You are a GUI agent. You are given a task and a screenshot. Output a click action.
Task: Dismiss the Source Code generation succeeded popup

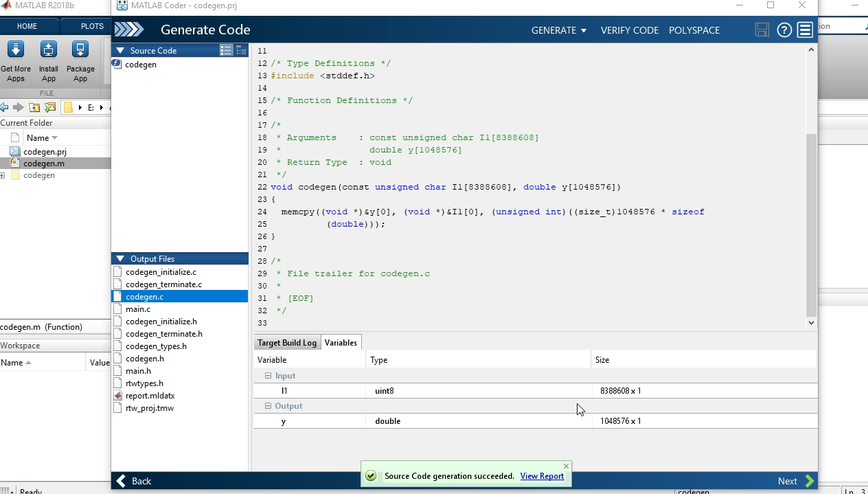[x=565, y=466]
